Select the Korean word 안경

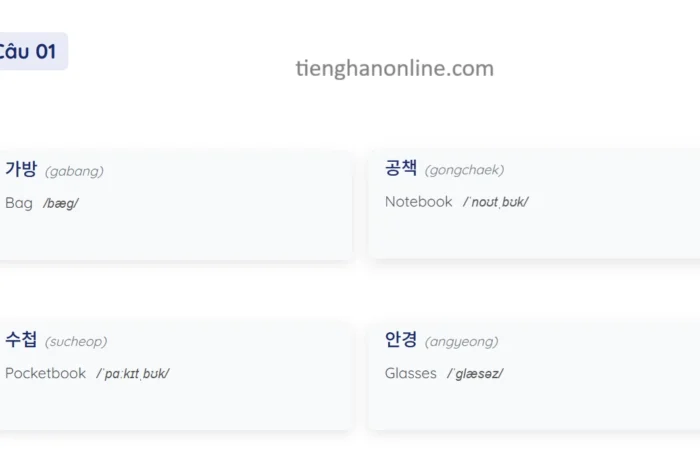(x=401, y=340)
